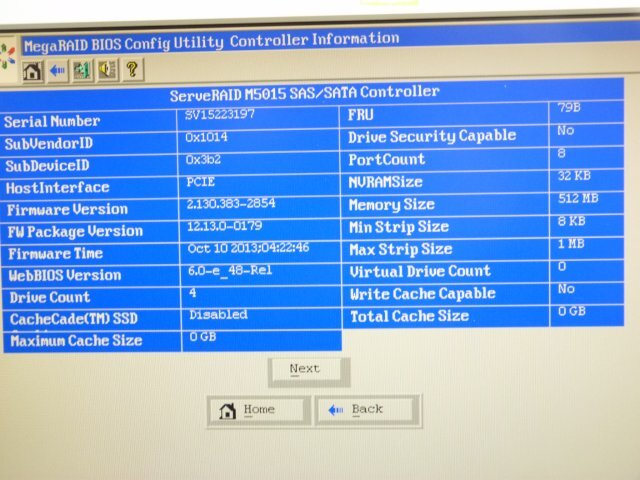This screenshot has width=640, height=480.
Task: Select the Firmware Version label
Action: tap(67, 210)
